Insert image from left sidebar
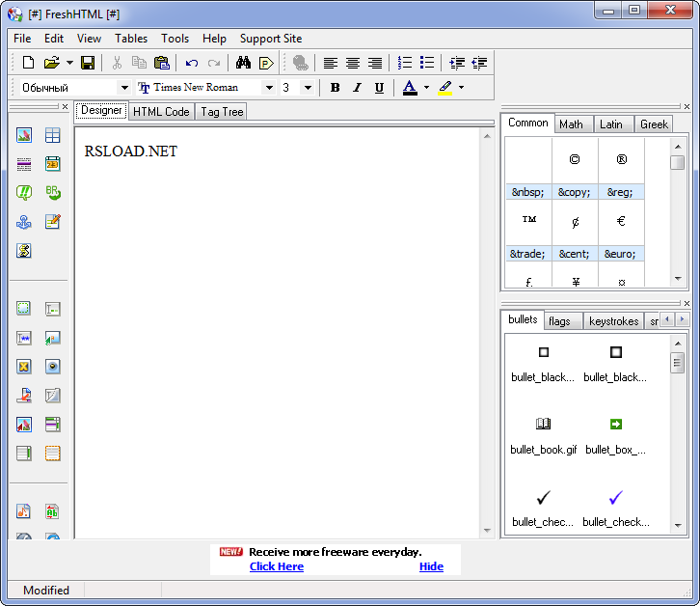Screen dimensions: 700x606 (24, 135)
